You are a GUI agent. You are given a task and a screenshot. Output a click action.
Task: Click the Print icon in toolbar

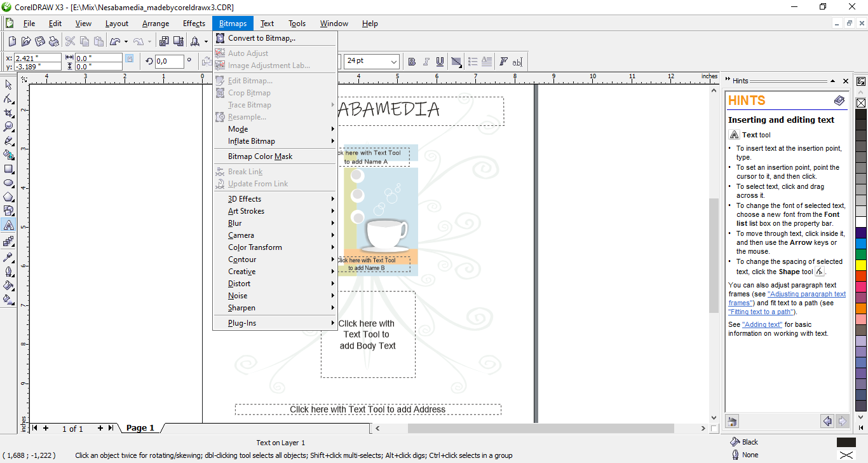[x=54, y=42]
